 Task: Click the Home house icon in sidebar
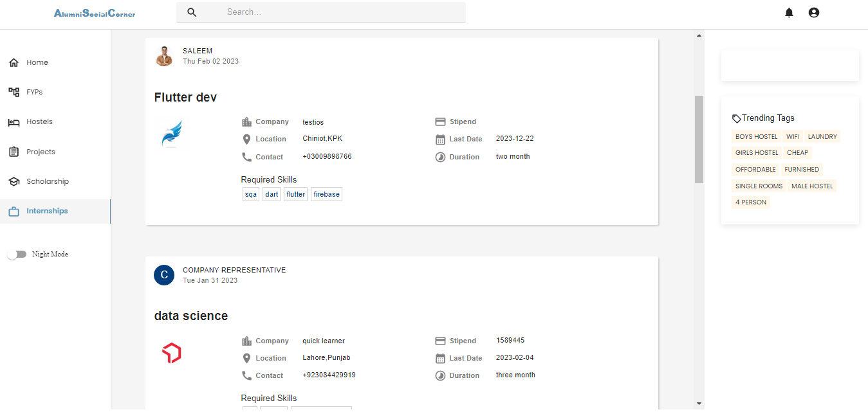coord(14,62)
